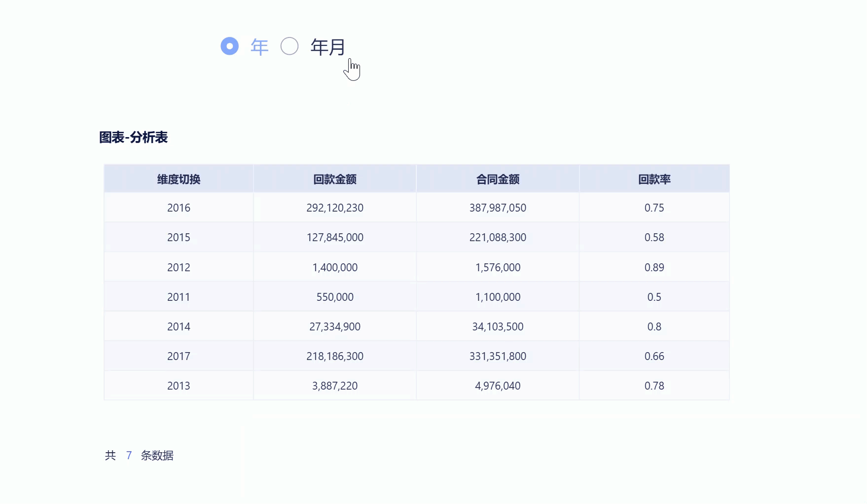Select the 2012 year cell
The image size is (867, 504).
pos(179,267)
